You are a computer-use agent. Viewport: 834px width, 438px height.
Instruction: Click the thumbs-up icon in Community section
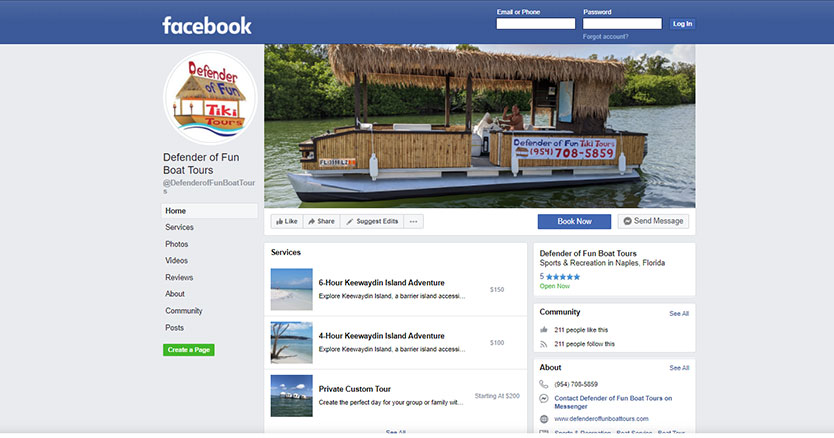(544, 329)
